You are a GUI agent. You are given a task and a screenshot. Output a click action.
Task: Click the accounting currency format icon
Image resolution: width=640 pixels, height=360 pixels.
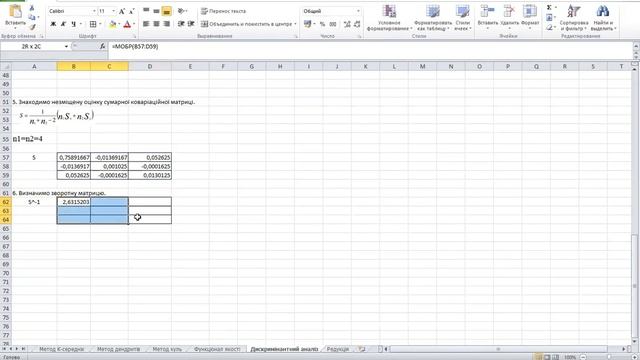click(x=307, y=24)
